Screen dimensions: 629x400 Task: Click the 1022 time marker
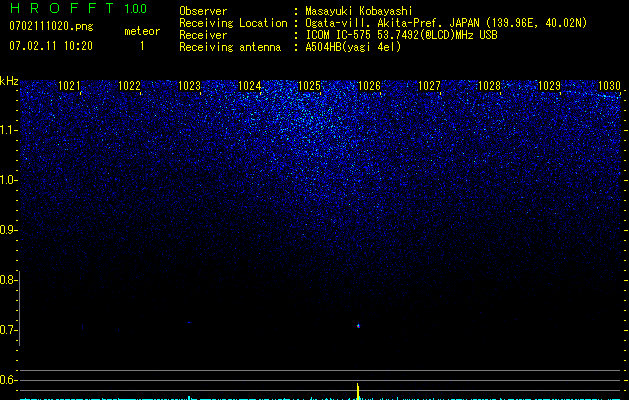click(x=130, y=85)
